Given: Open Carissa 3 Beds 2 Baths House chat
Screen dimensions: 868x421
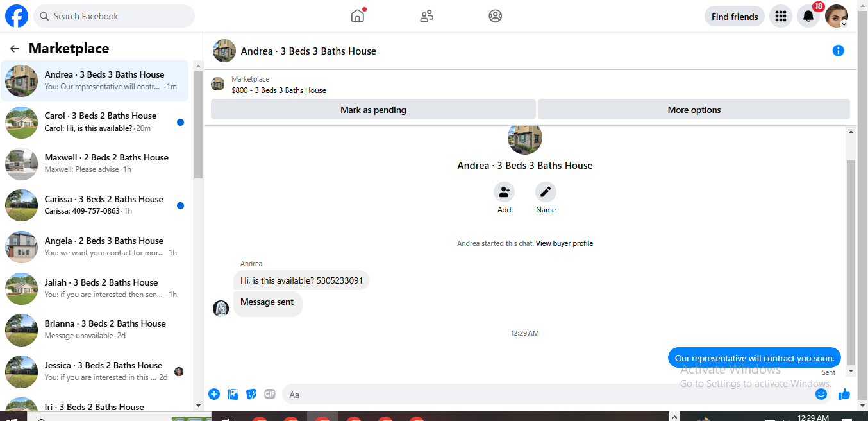Looking at the screenshot, I should (95, 205).
